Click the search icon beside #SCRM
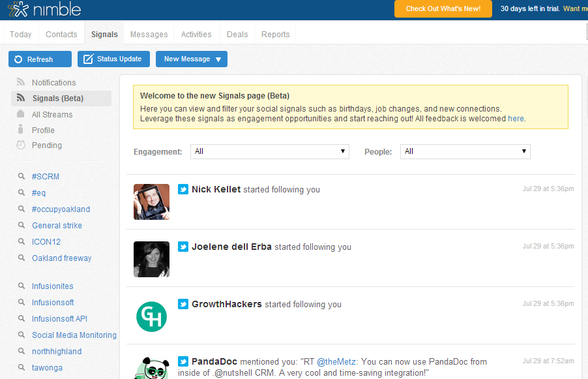 tap(22, 176)
